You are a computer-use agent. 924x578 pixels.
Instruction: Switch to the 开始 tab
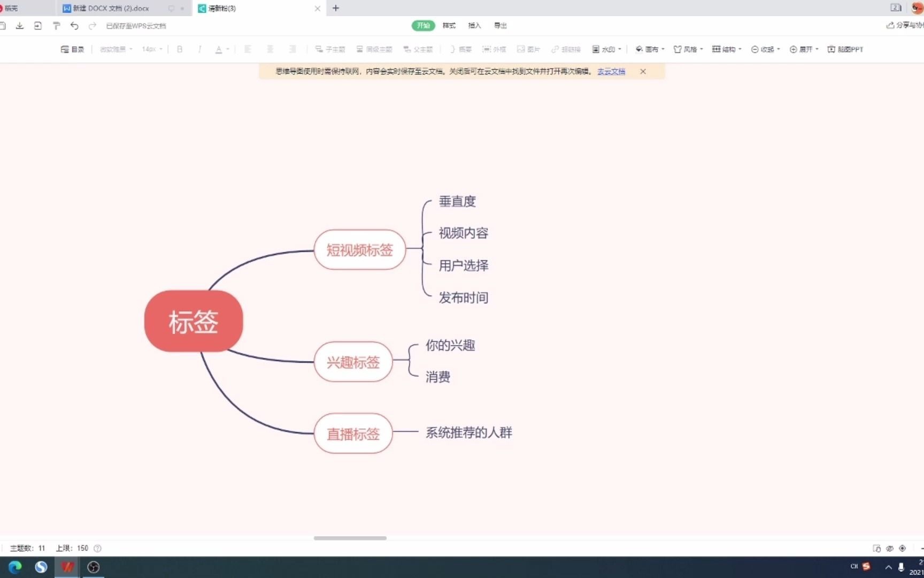[423, 26]
